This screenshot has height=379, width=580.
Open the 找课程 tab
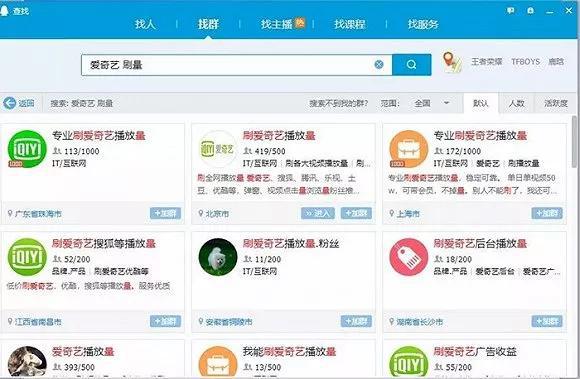click(350, 24)
